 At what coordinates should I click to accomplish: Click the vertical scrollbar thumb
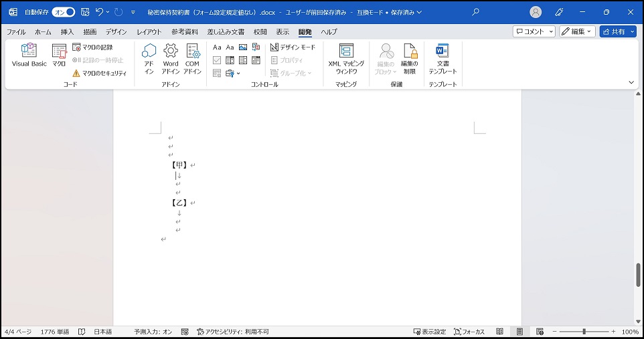(x=638, y=275)
